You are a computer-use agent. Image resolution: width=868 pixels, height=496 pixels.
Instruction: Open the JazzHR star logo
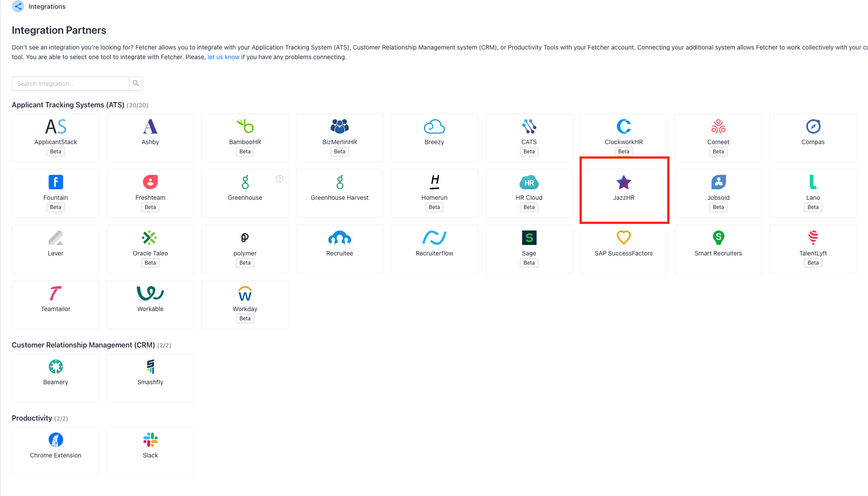[x=624, y=182]
